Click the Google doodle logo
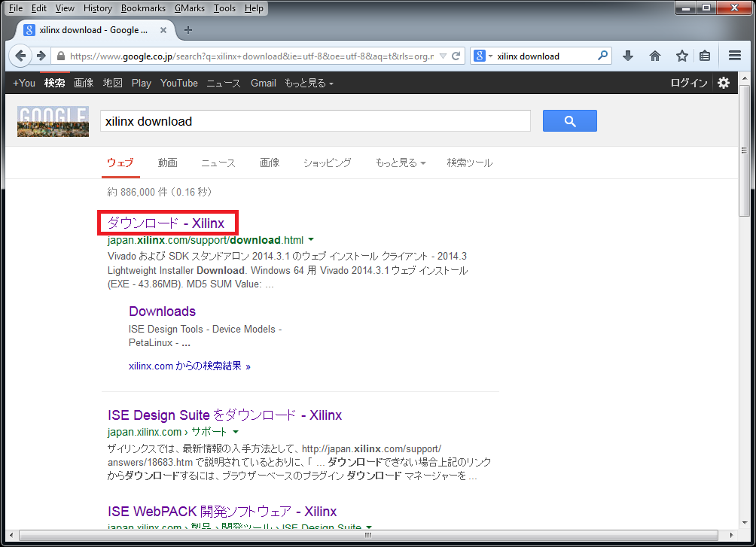This screenshot has height=547, width=756. 53,121
